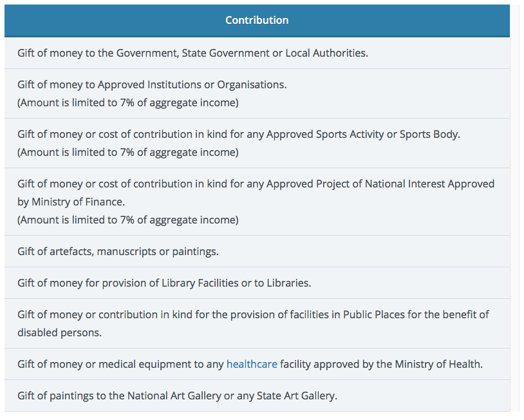Click the facilities in Public Places line
Image resolution: width=524 pixels, height=420 pixels.
pos(253,315)
